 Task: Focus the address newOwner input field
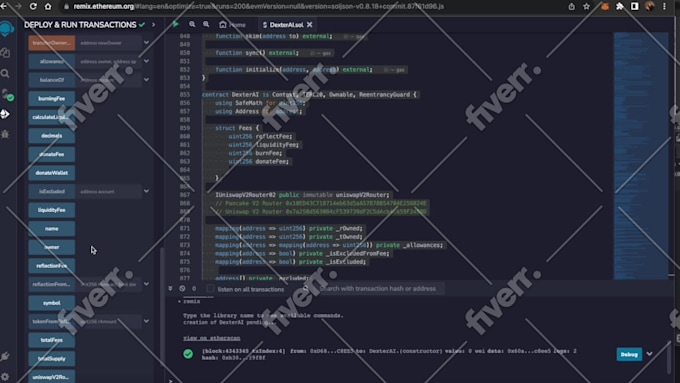108,43
